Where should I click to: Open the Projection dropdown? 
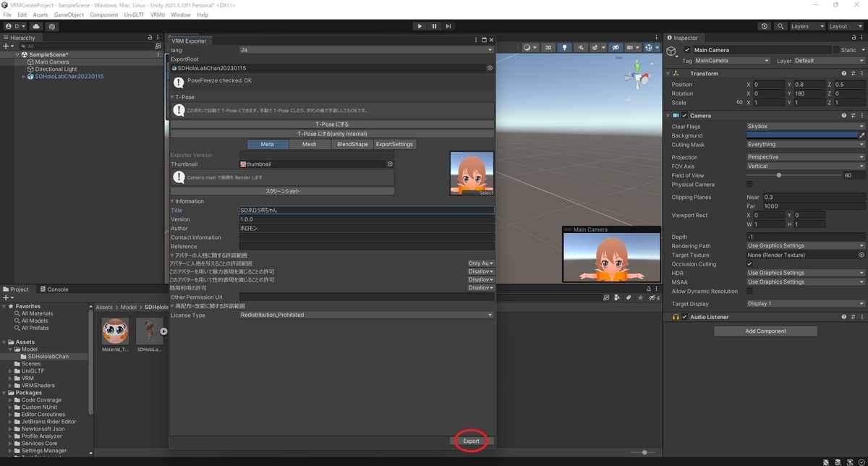click(805, 157)
